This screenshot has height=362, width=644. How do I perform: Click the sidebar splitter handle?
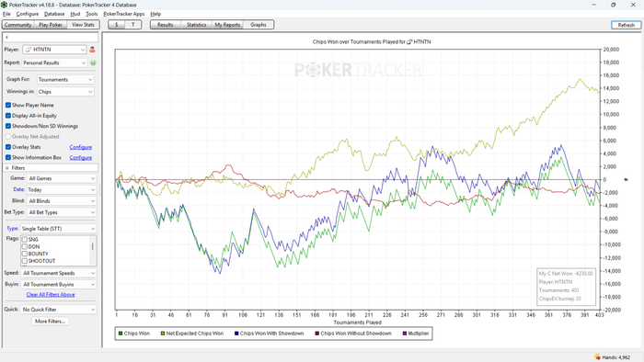point(100,189)
